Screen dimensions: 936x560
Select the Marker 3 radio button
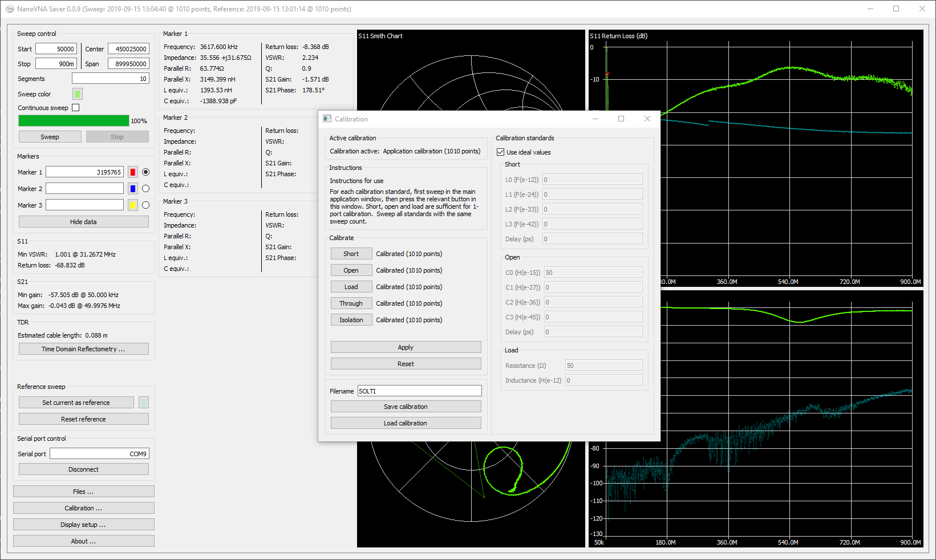click(x=145, y=205)
